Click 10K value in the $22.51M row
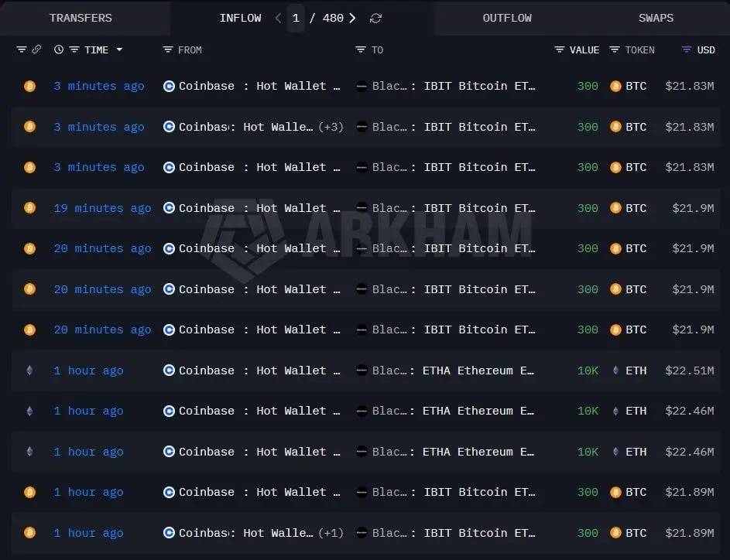This screenshot has width=730, height=560. click(x=588, y=370)
